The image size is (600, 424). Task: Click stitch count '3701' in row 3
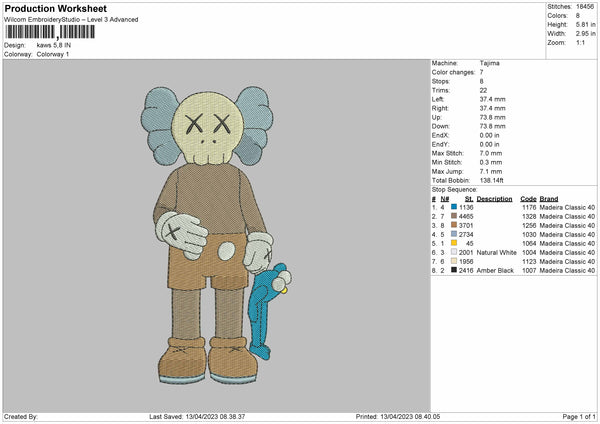pos(466,225)
